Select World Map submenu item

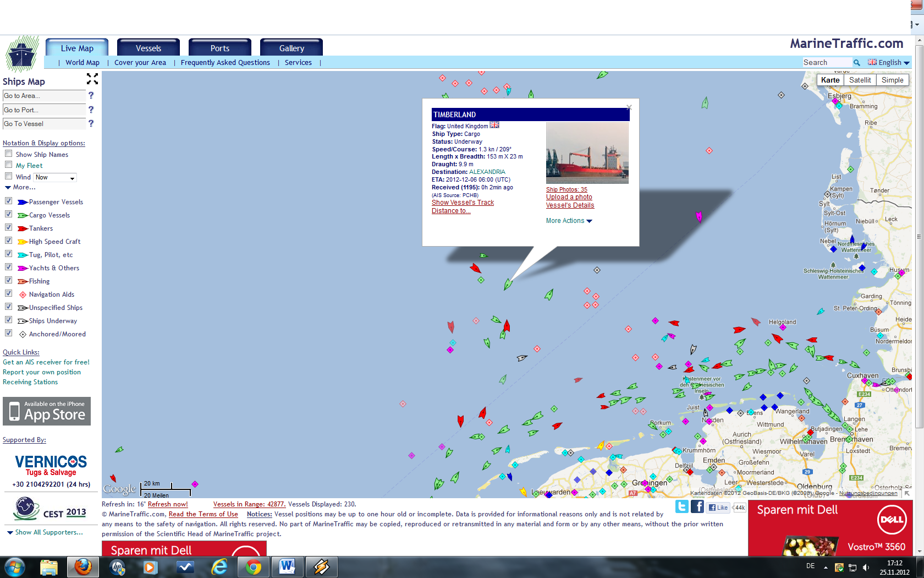tap(82, 63)
